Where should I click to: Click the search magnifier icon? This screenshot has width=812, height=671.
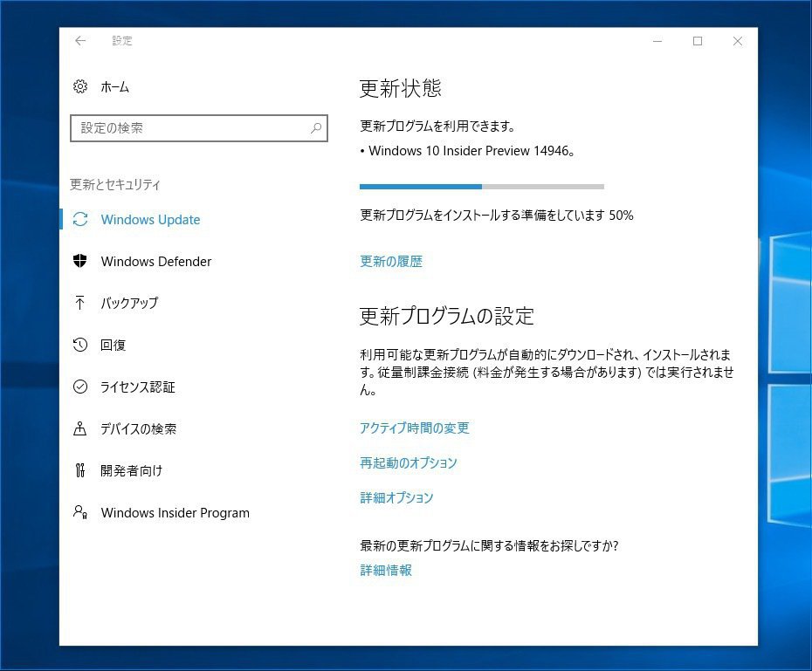point(316,128)
